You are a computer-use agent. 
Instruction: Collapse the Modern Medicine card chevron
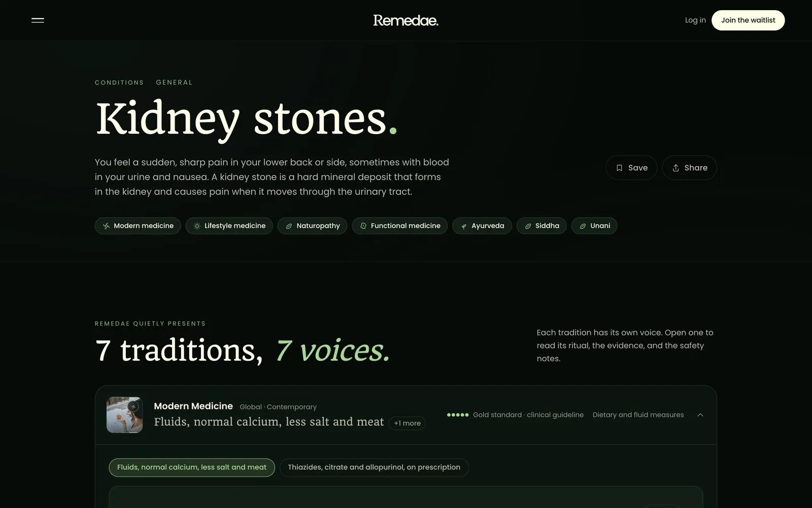pos(700,415)
